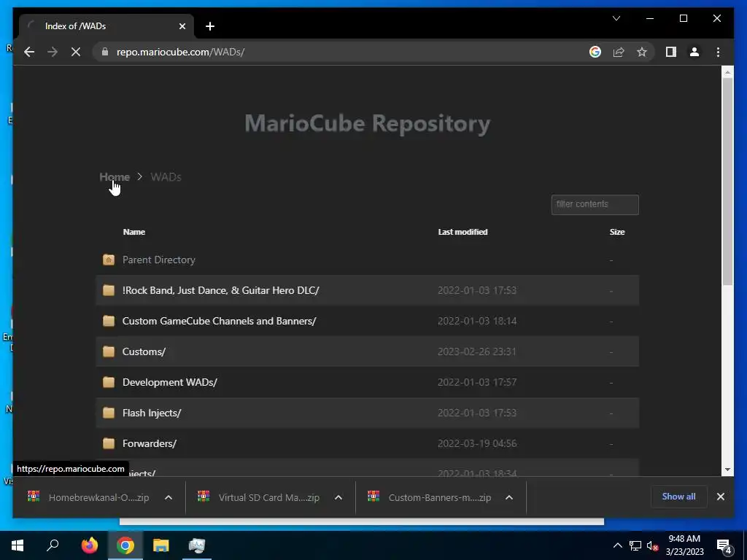Click folder icon beside Flash Injects/

pos(109,413)
